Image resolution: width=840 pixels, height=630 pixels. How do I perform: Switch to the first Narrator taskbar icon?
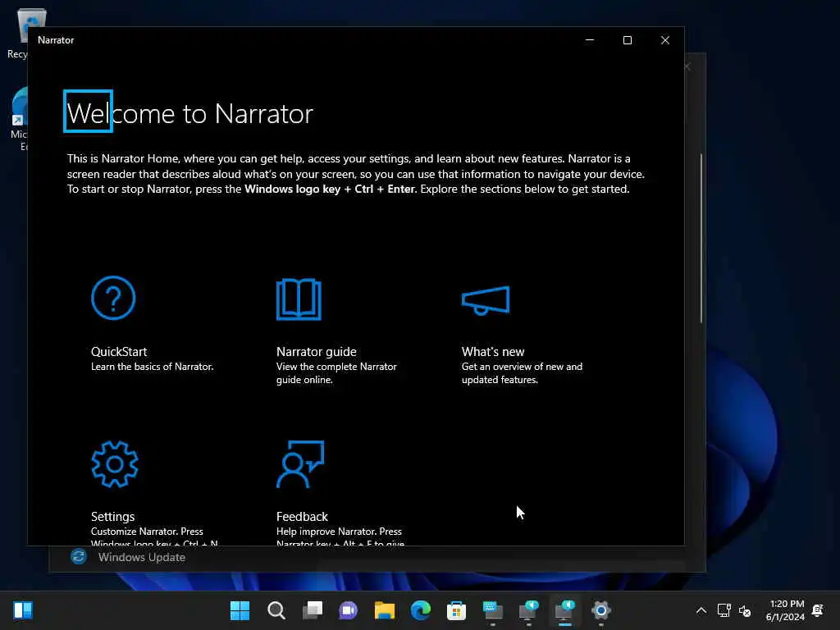(529, 610)
